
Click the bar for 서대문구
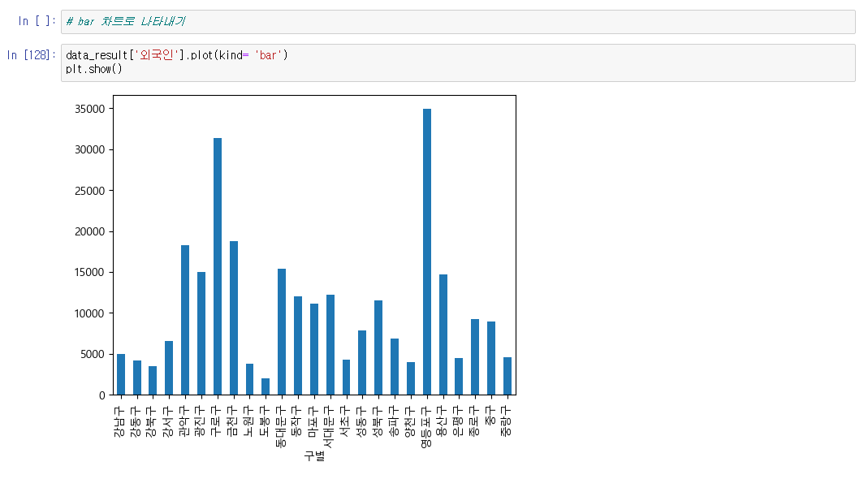click(330, 345)
